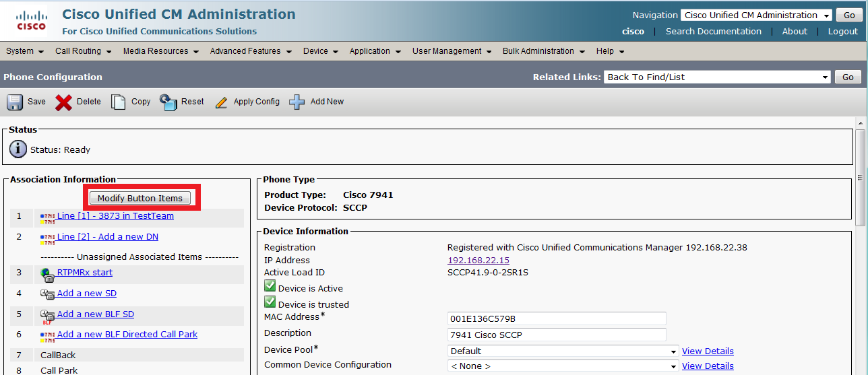This screenshot has width=868, height=375.
Task: Open Line [1] - 3873 in TestTeam link
Action: click(x=115, y=216)
